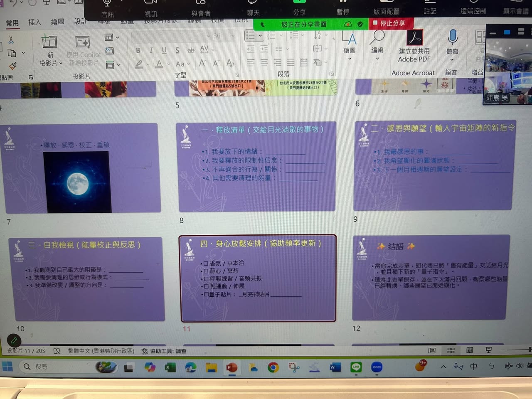Open the bullet list dropdown arrow

[260, 36]
